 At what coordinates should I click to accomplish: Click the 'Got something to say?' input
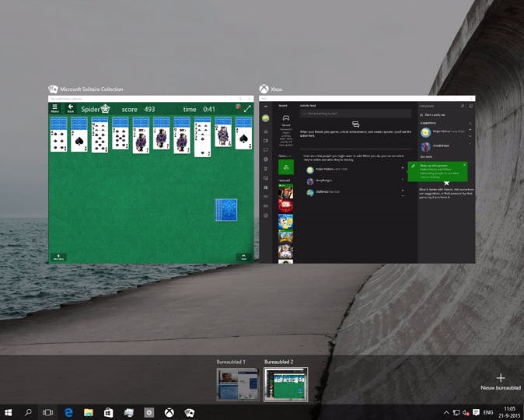[355, 114]
